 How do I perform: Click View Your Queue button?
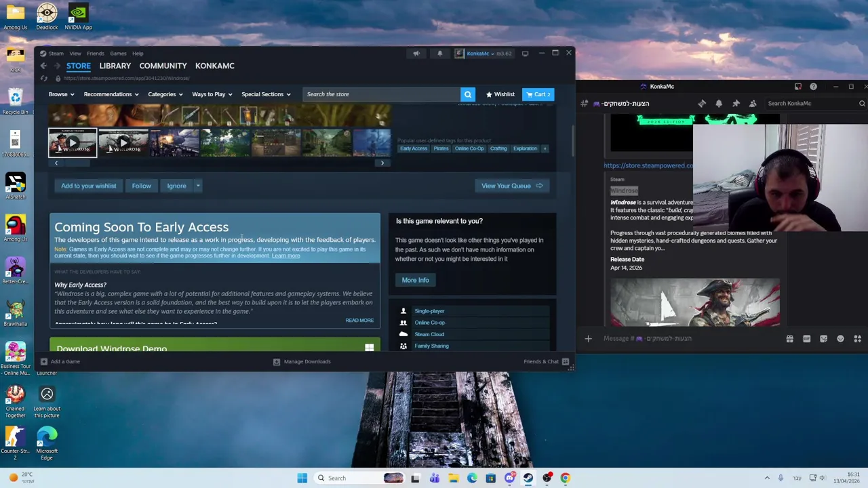[512, 186]
